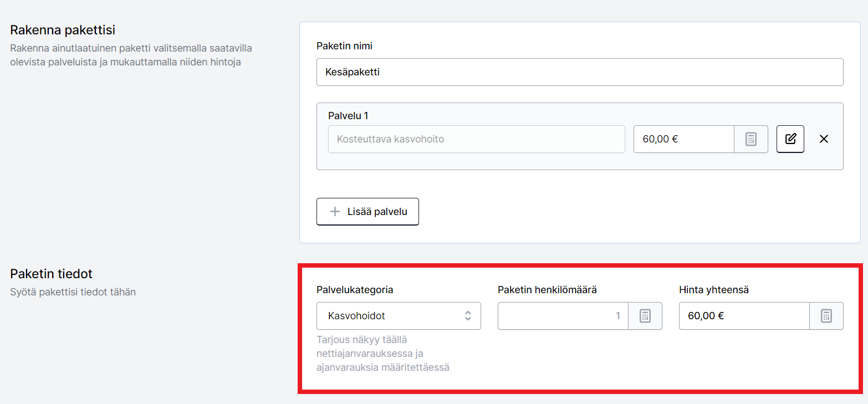Remove Palvelu 1 with the X icon
The height and width of the screenshot is (404, 868).
(x=824, y=139)
